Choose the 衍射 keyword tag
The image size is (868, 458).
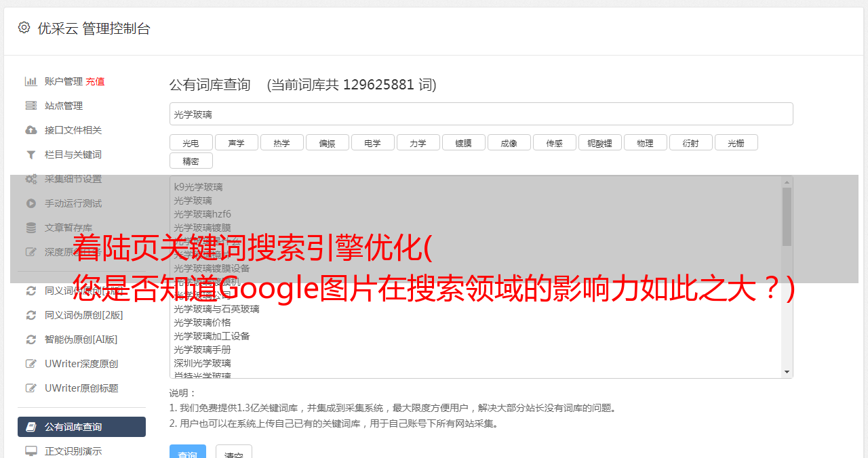pos(690,142)
